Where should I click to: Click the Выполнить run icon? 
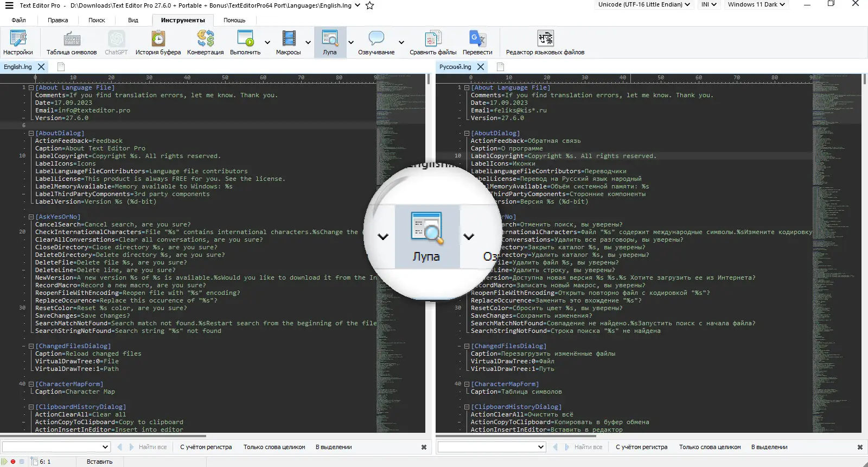245,42
